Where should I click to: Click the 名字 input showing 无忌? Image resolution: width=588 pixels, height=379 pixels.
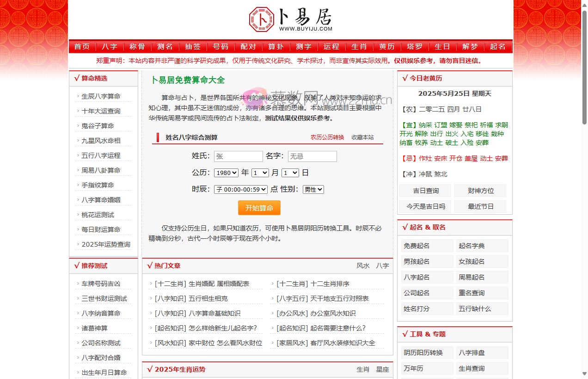tap(312, 156)
